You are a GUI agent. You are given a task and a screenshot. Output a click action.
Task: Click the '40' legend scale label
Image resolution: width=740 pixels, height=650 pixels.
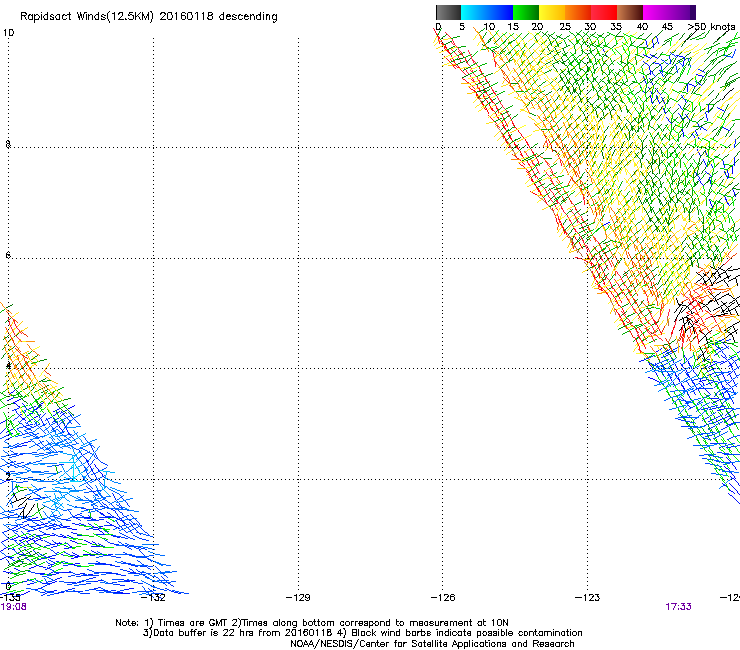(x=642, y=26)
